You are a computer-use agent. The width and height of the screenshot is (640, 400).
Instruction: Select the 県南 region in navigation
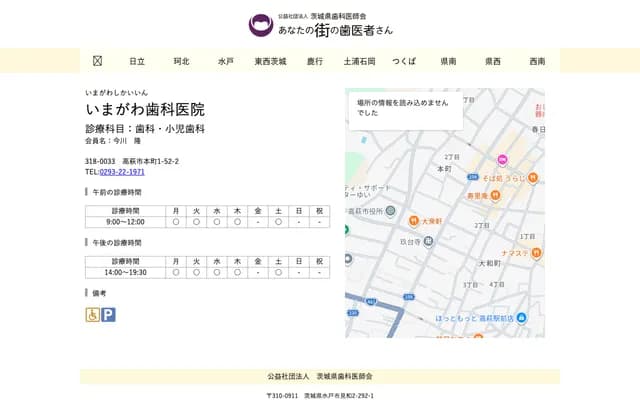[x=448, y=61]
